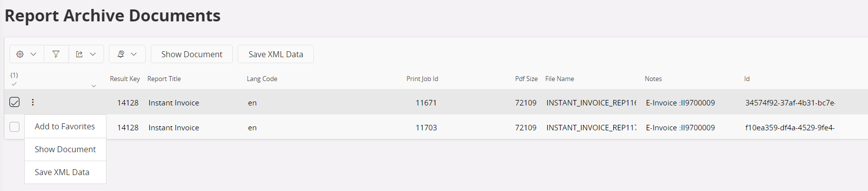Expand the chevron next to gear icon

[33, 54]
